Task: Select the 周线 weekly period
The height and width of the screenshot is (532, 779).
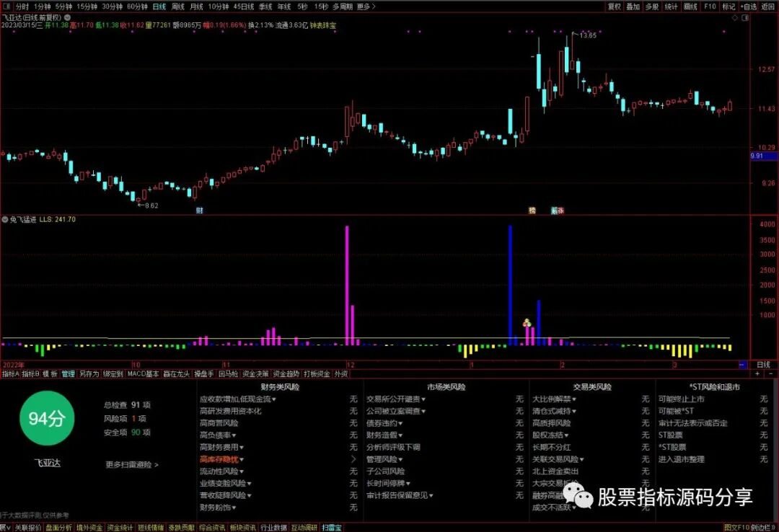Action: [178, 6]
